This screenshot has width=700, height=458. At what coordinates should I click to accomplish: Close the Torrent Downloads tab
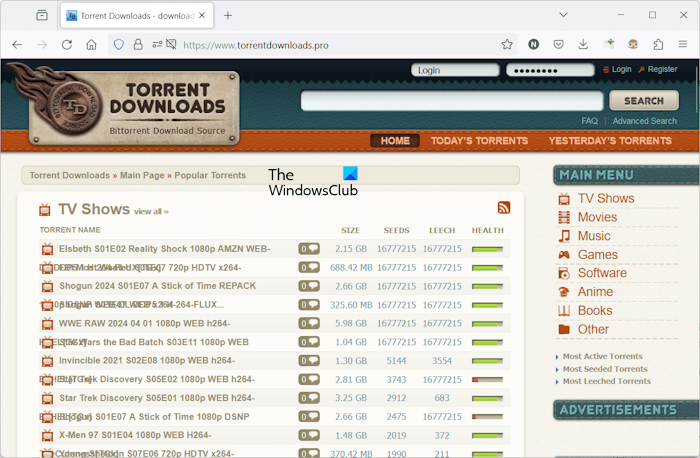tap(202, 16)
